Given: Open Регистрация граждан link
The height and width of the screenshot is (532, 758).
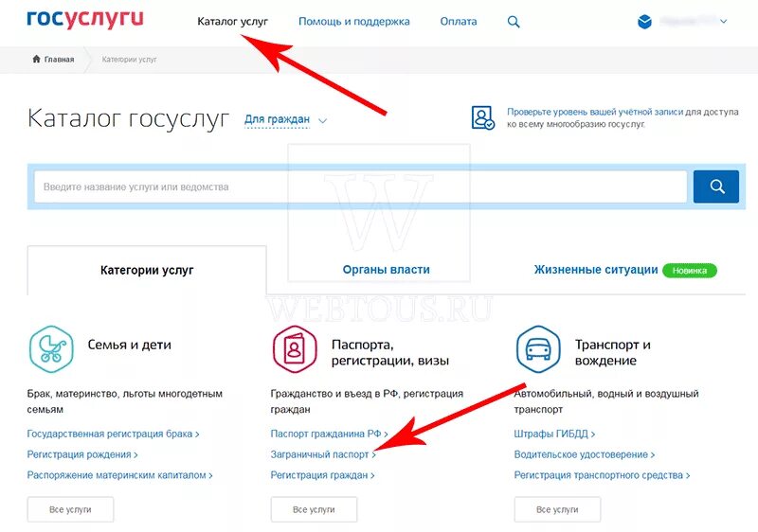Looking at the screenshot, I should click(x=322, y=475).
